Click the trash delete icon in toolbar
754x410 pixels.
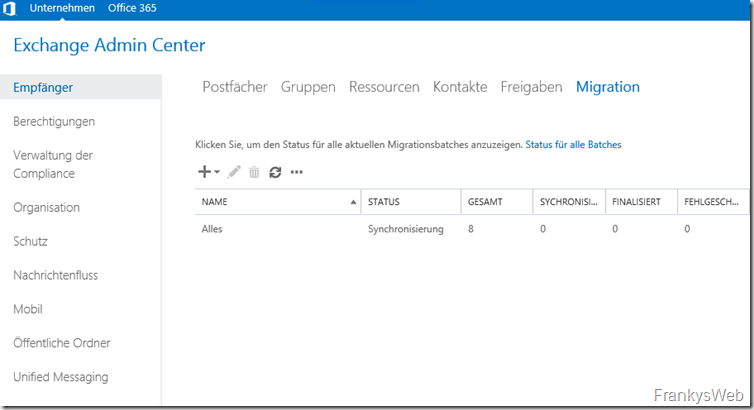click(x=254, y=172)
